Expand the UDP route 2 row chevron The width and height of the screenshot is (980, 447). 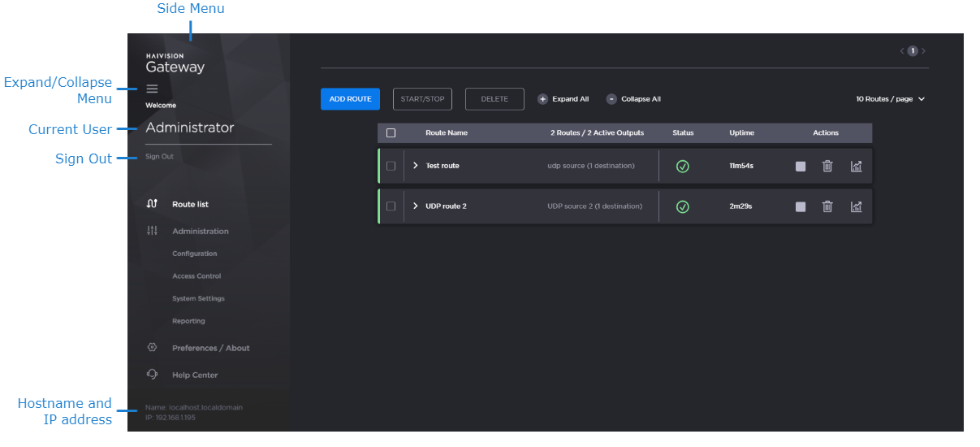(415, 206)
